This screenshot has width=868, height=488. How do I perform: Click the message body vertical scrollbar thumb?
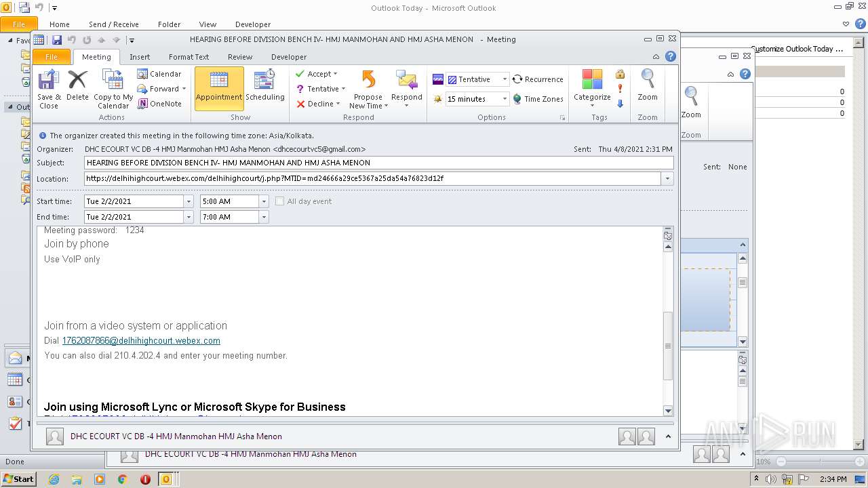pos(668,346)
